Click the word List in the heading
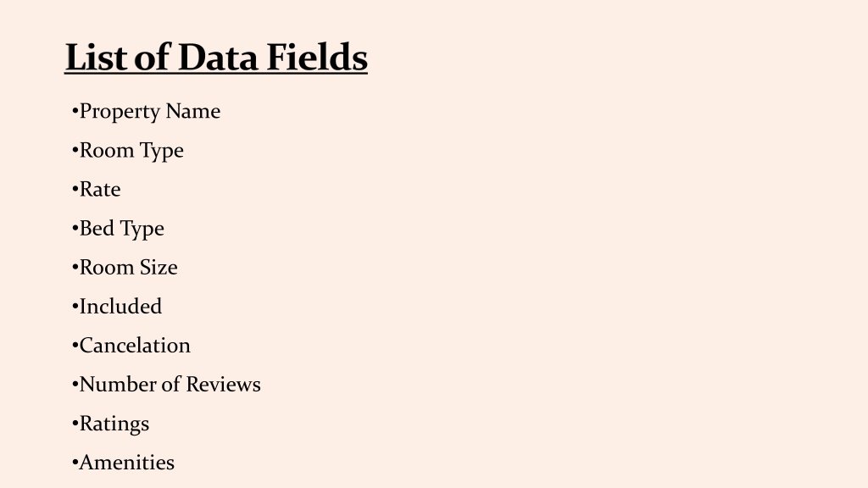The height and width of the screenshot is (488, 868). point(97,57)
